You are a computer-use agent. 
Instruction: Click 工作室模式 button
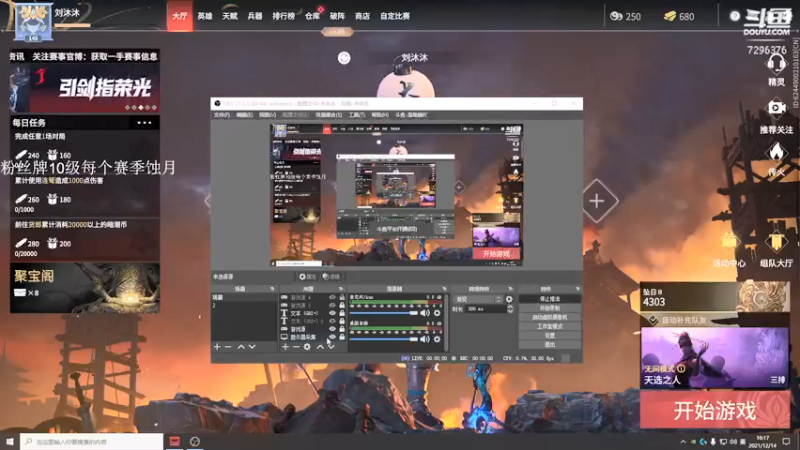(549, 327)
